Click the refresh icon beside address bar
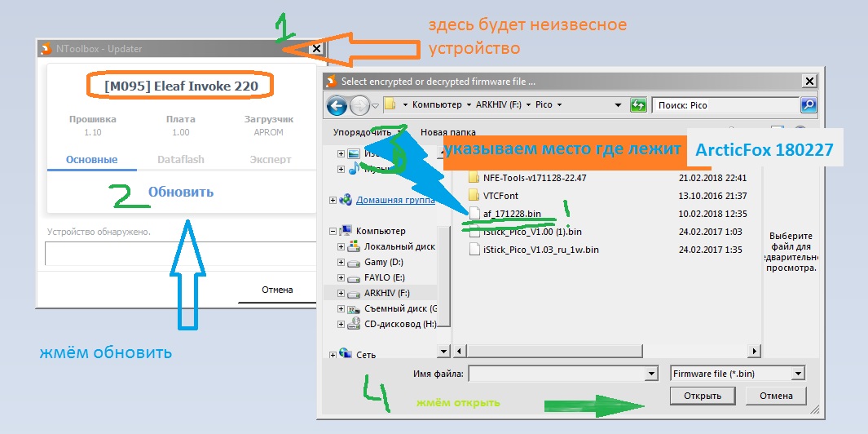This screenshot has width=868, height=434. pos(638,104)
